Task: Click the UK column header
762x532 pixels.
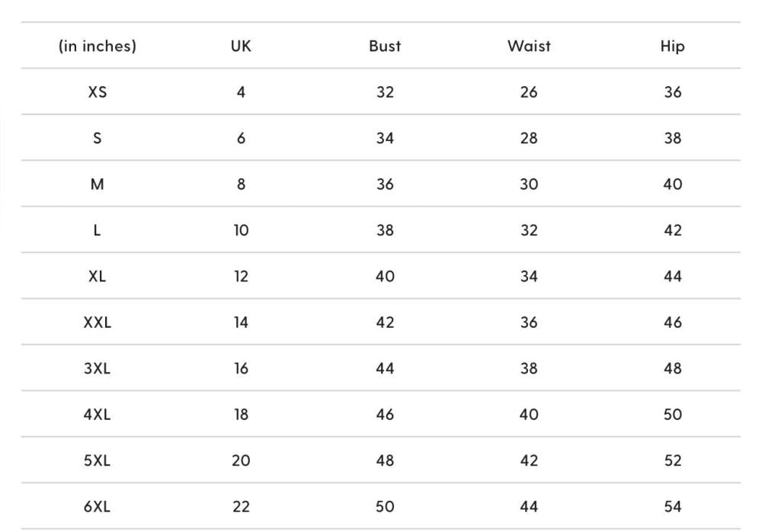Action: (x=241, y=46)
